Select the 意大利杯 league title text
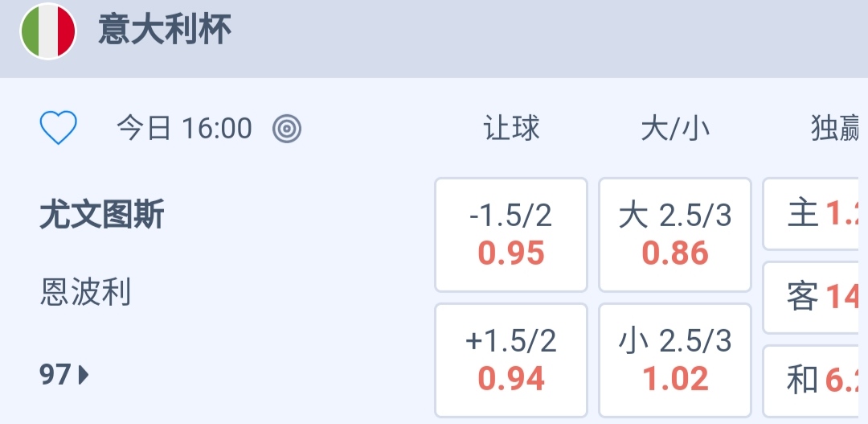The image size is (868, 424). pos(165,31)
